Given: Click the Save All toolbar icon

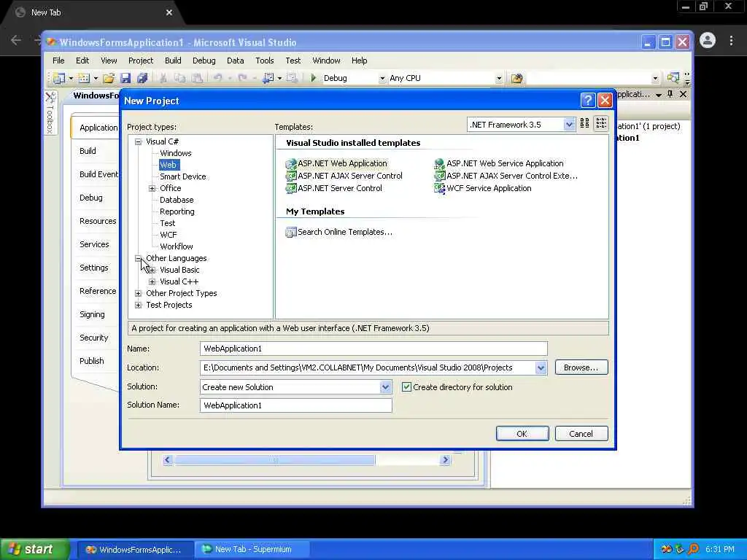Looking at the screenshot, I should pyautogui.click(x=142, y=78).
